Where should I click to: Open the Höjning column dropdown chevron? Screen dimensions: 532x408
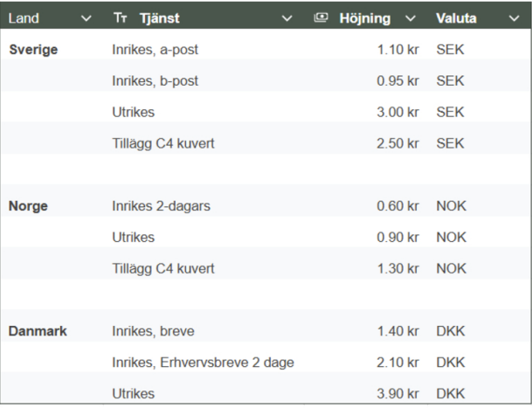pyautogui.click(x=411, y=18)
